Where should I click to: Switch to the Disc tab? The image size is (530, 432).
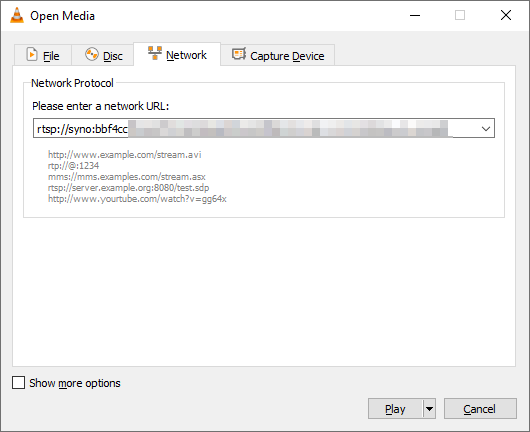tap(103, 55)
